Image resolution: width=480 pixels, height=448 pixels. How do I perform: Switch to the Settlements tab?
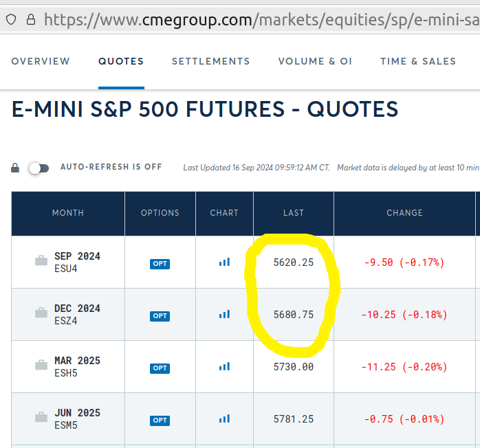tap(210, 61)
